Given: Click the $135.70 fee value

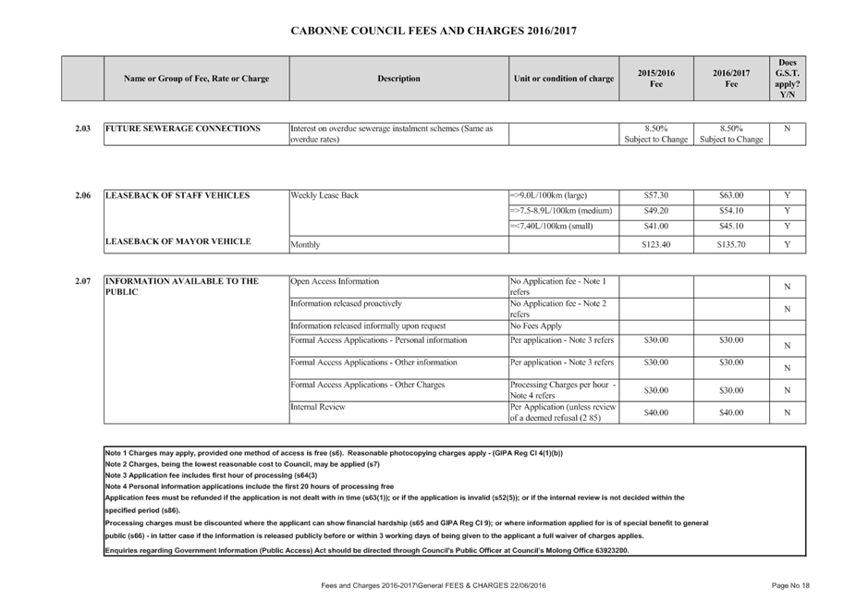Looking at the screenshot, I should (731, 245).
